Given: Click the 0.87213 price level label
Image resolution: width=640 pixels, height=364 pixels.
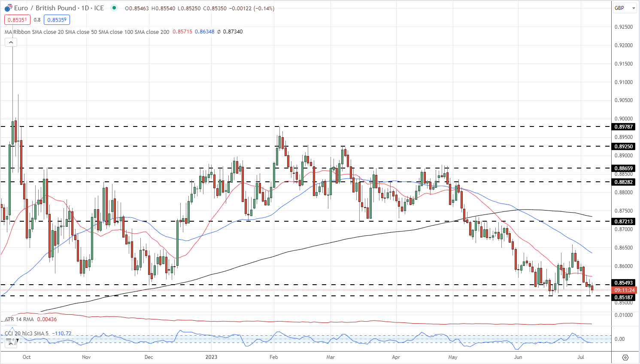Looking at the screenshot, I should coord(624,222).
